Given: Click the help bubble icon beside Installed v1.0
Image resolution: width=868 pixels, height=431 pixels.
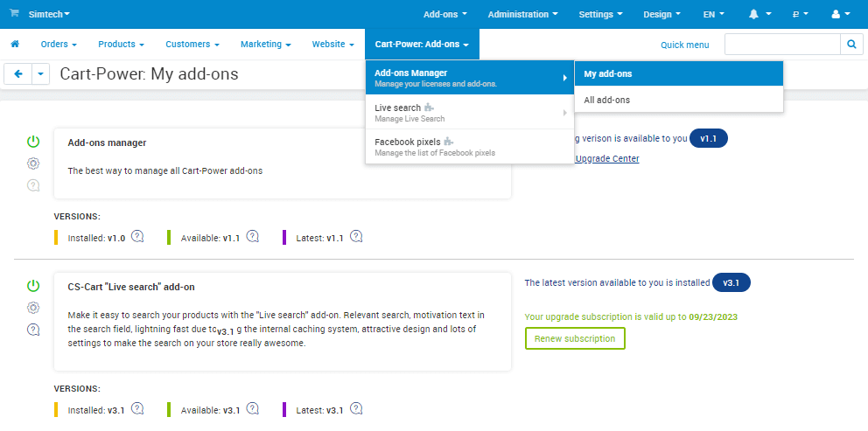Looking at the screenshot, I should 137,237.
